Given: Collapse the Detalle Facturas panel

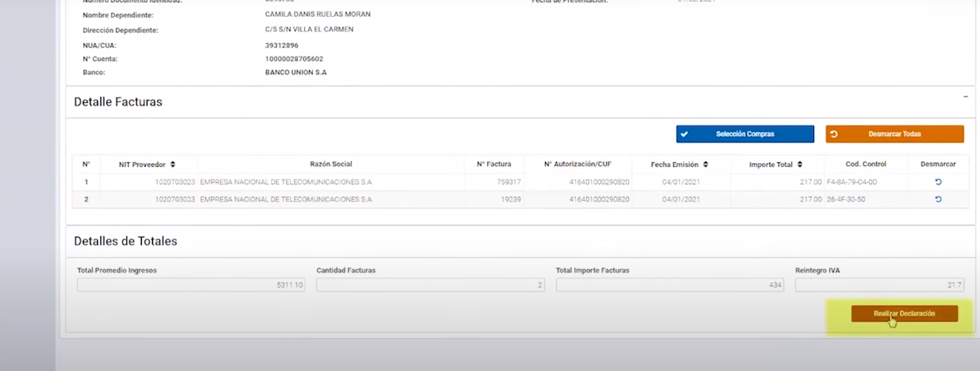Looking at the screenshot, I should click(x=965, y=97).
